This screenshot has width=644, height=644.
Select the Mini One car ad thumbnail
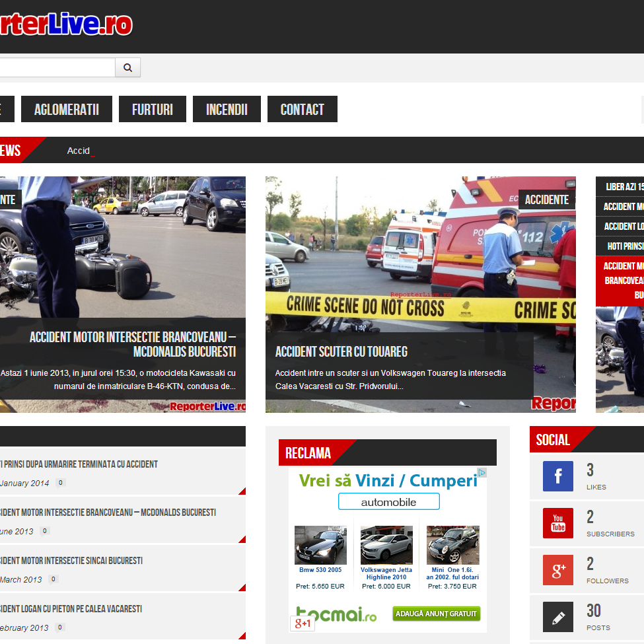[x=452, y=545]
